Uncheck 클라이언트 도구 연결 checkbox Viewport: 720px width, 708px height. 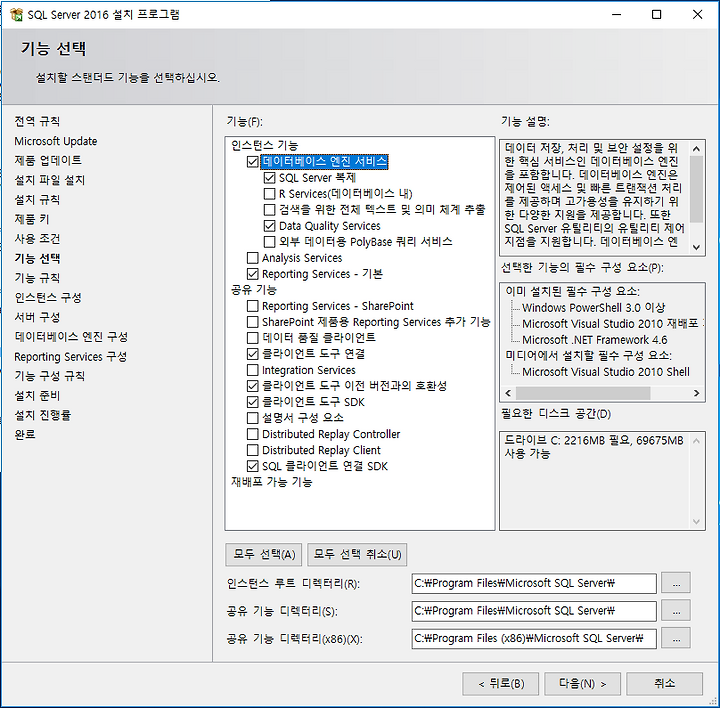coord(253,354)
